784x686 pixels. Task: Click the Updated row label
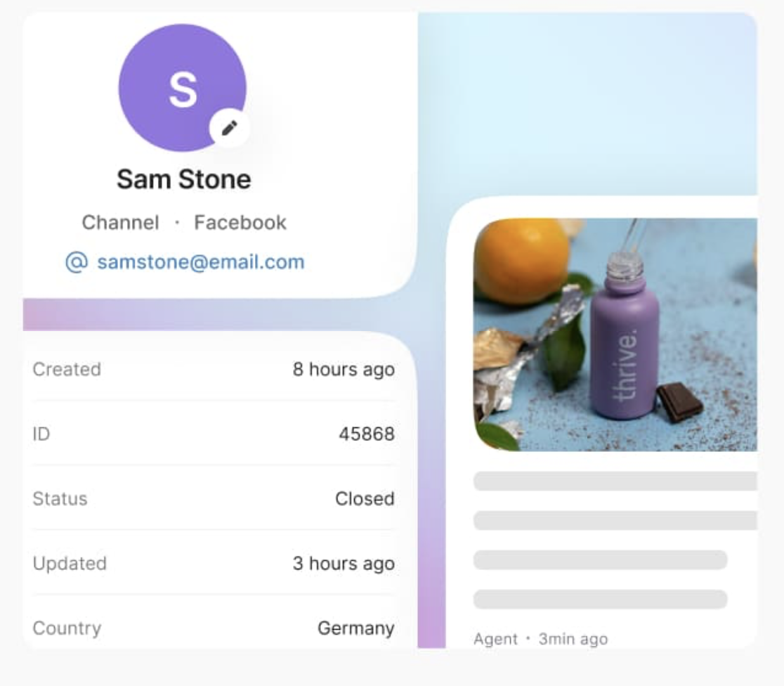pos(70,563)
